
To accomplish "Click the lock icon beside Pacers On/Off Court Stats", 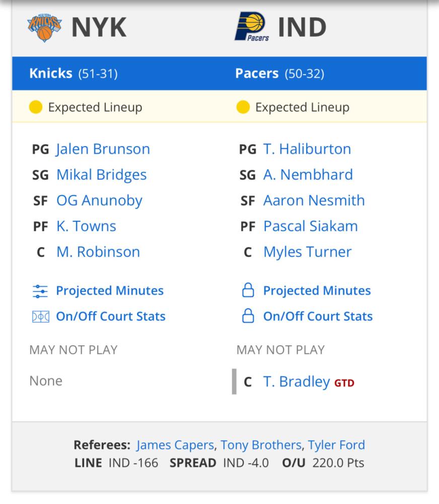I will point(248,316).
